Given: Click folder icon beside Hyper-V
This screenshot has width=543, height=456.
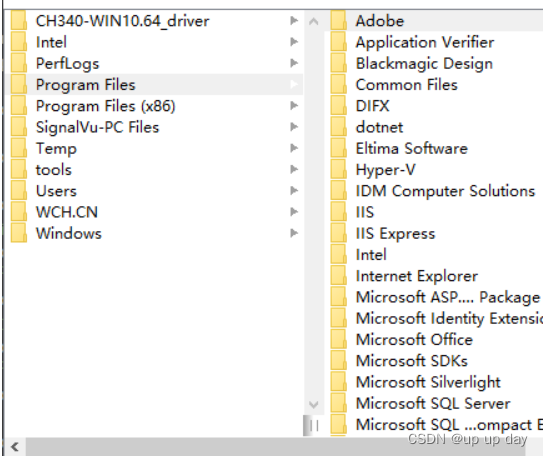Looking at the screenshot, I should 338,170.
